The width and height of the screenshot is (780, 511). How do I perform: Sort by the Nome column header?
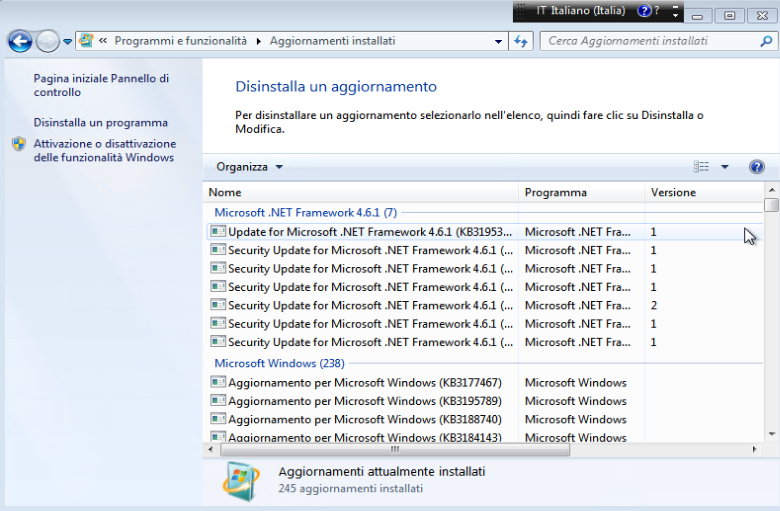[x=361, y=193]
